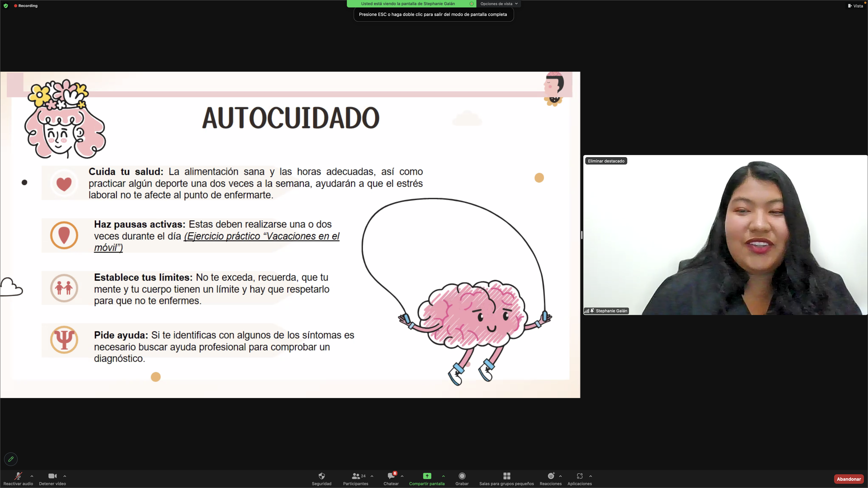Toggle Detener vídeo camera
868x488 pixels.
coord(52,476)
